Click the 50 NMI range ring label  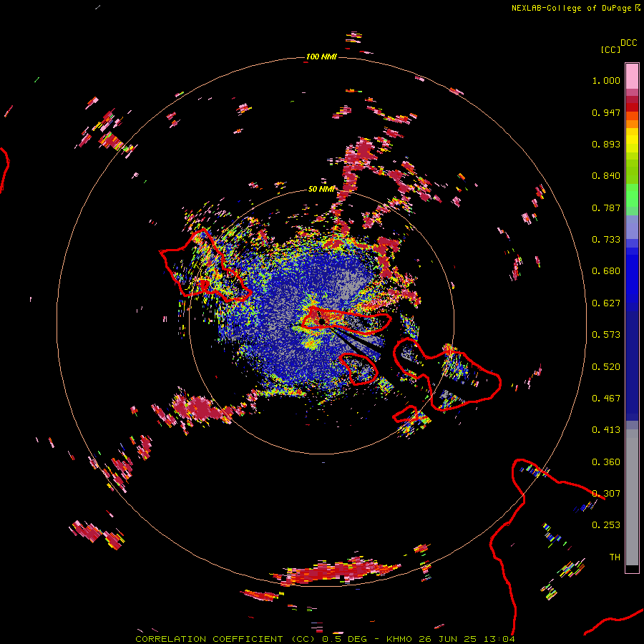(x=321, y=189)
